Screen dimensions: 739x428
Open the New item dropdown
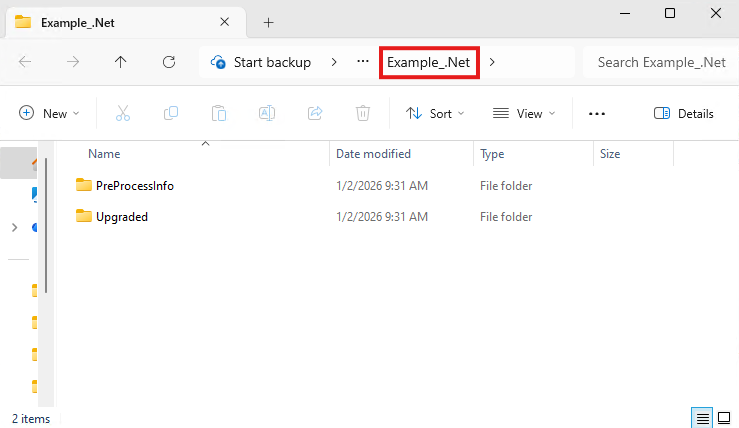[49, 114]
